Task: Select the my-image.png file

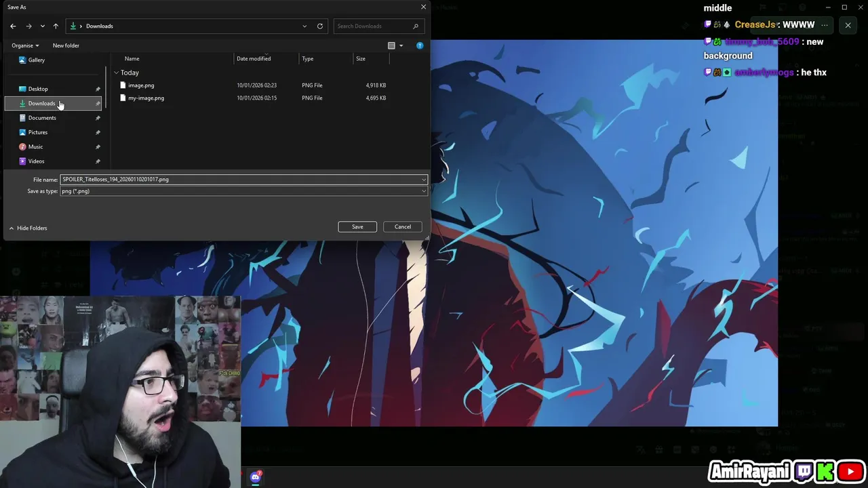Action: click(146, 98)
